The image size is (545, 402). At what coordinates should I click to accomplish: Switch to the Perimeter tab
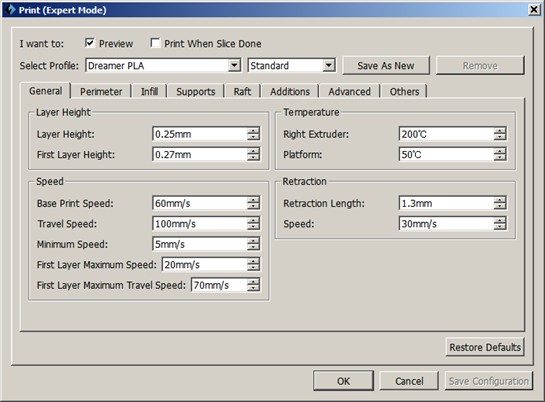[x=101, y=92]
